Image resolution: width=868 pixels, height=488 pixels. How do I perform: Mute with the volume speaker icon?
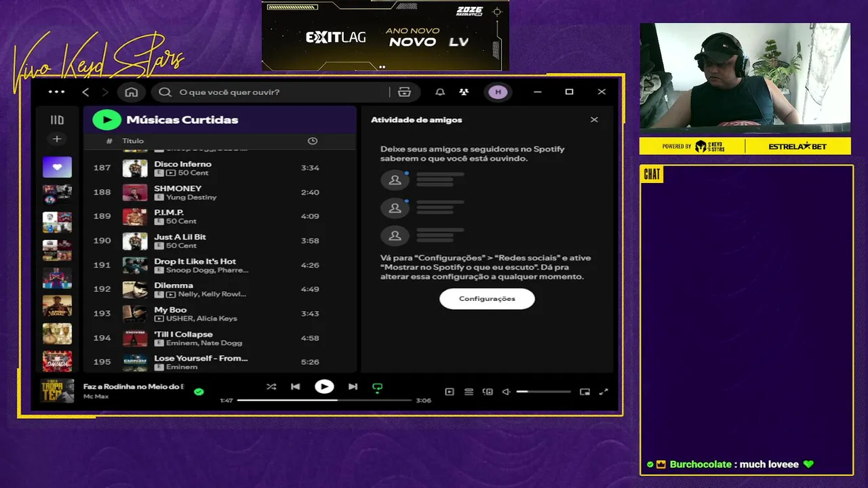pos(506,392)
